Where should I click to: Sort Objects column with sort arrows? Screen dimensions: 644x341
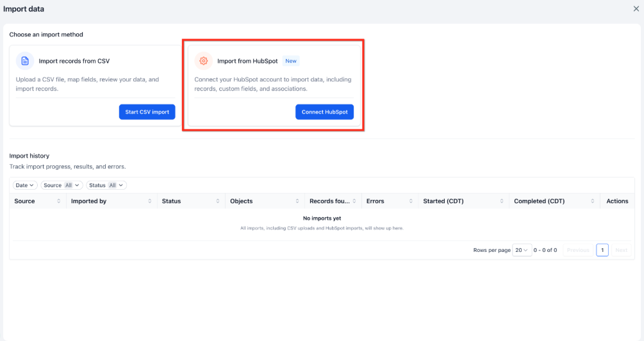[x=297, y=201]
